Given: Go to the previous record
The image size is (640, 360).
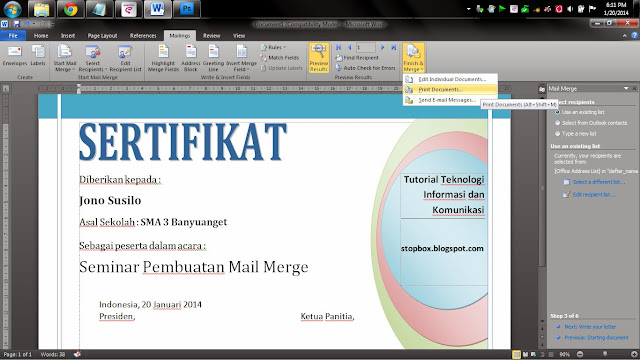Looking at the screenshot, I should tap(349, 47).
